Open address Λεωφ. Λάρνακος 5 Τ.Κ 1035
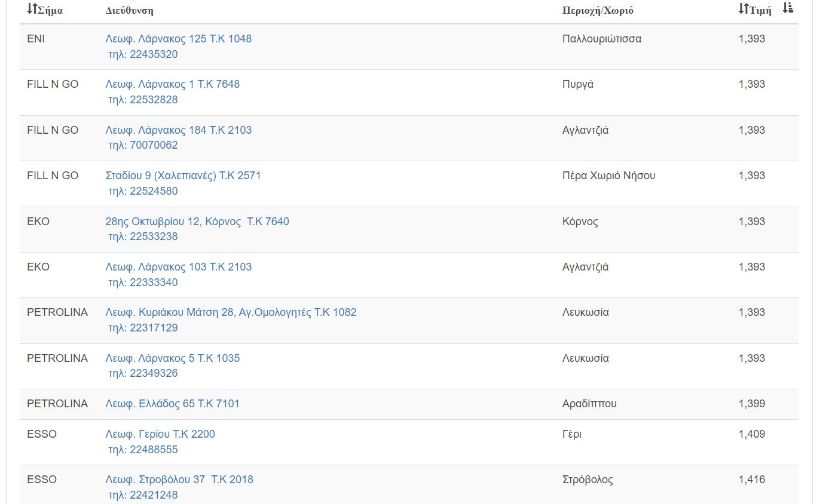835x504 pixels. (x=172, y=358)
